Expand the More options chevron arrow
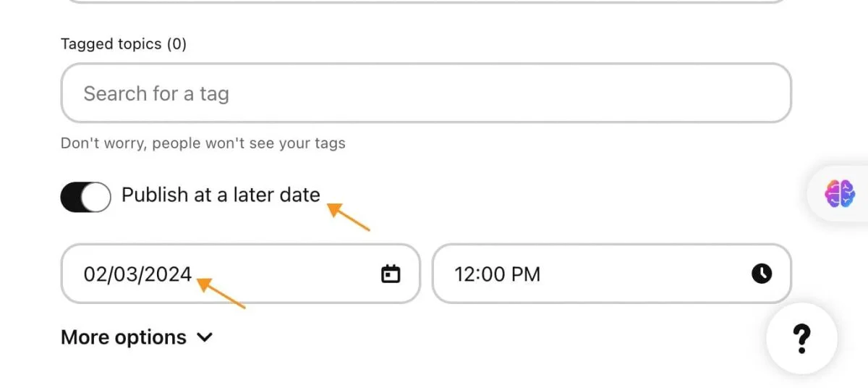The image size is (868, 388). [x=205, y=337]
